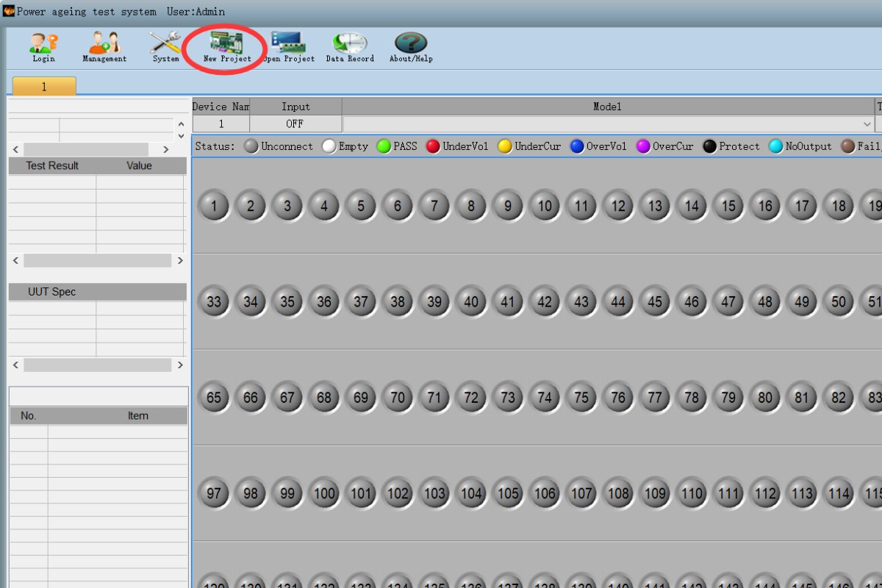Image resolution: width=882 pixels, height=588 pixels.
Task: Select channel button 100
Action: pos(324,493)
